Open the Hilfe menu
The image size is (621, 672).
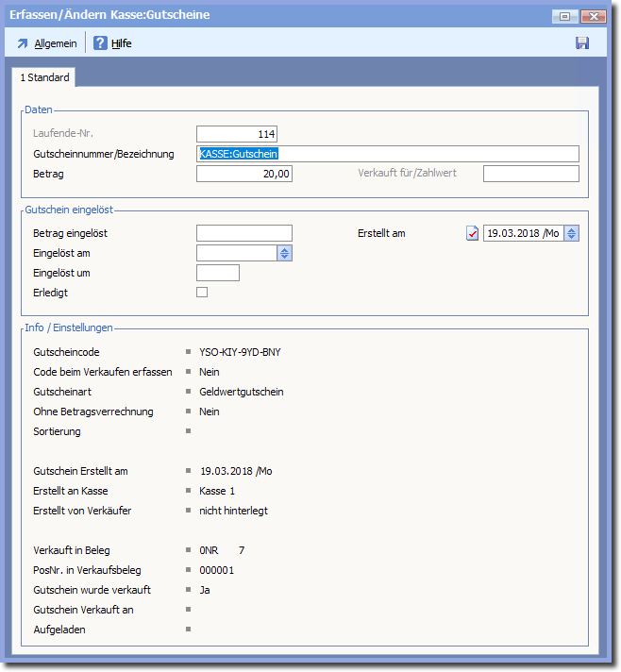click(121, 43)
